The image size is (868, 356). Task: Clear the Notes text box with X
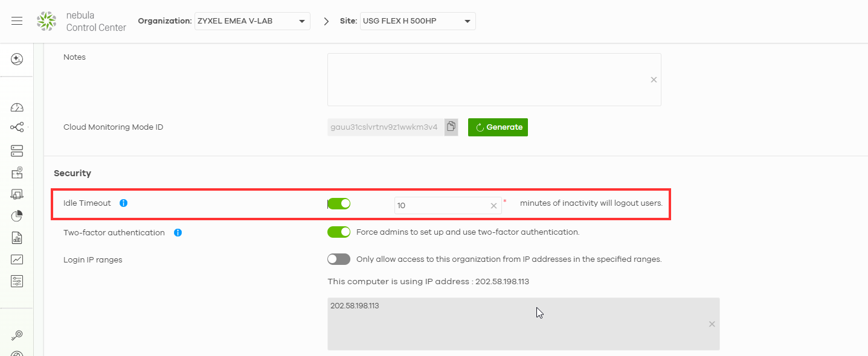[654, 80]
